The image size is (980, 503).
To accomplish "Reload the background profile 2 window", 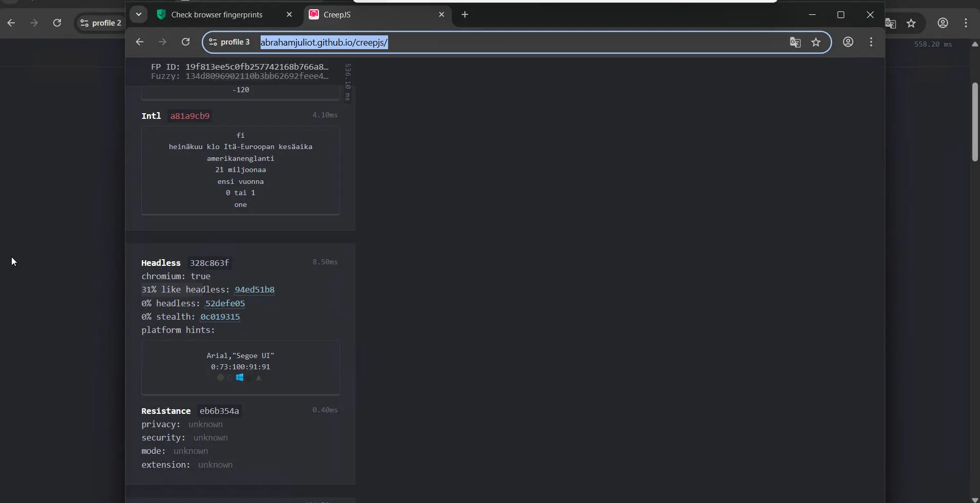I will pos(57,23).
